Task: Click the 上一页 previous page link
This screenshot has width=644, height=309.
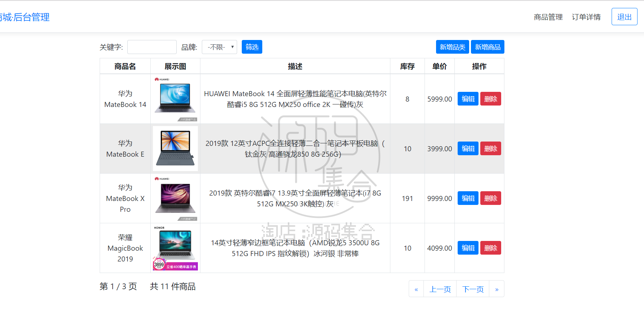Action: pos(440,289)
